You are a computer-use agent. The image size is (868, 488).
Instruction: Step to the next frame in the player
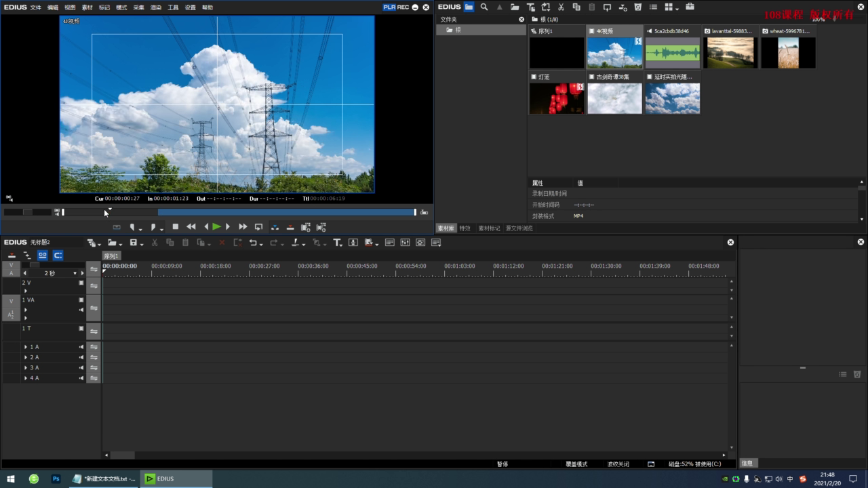pos(228,227)
